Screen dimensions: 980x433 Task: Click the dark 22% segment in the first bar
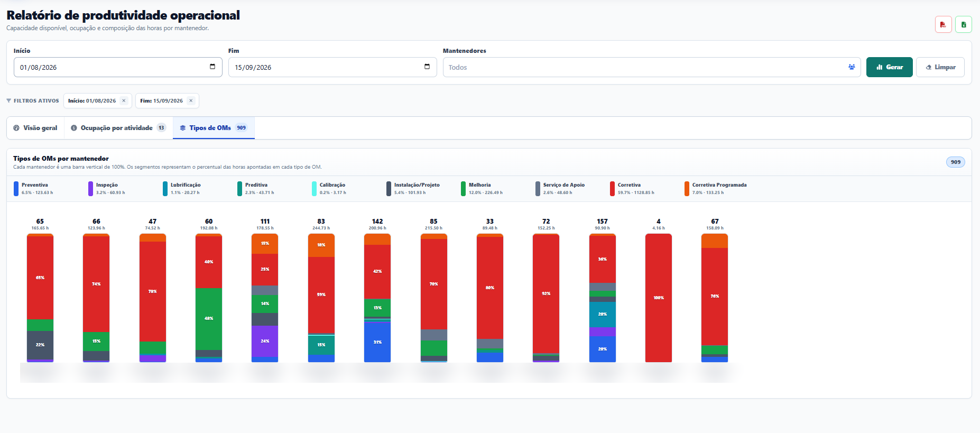click(40, 345)
